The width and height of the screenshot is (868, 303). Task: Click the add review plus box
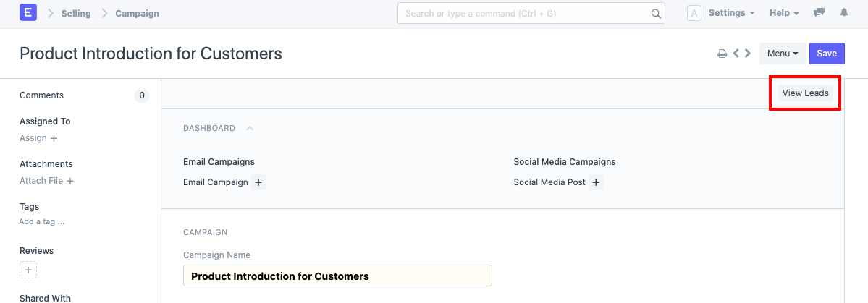pos(28,270)
